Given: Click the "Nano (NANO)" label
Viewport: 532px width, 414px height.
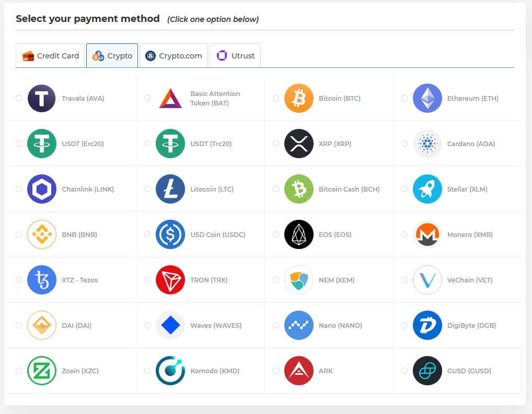Looking at the screenshot, I should 340,325.
